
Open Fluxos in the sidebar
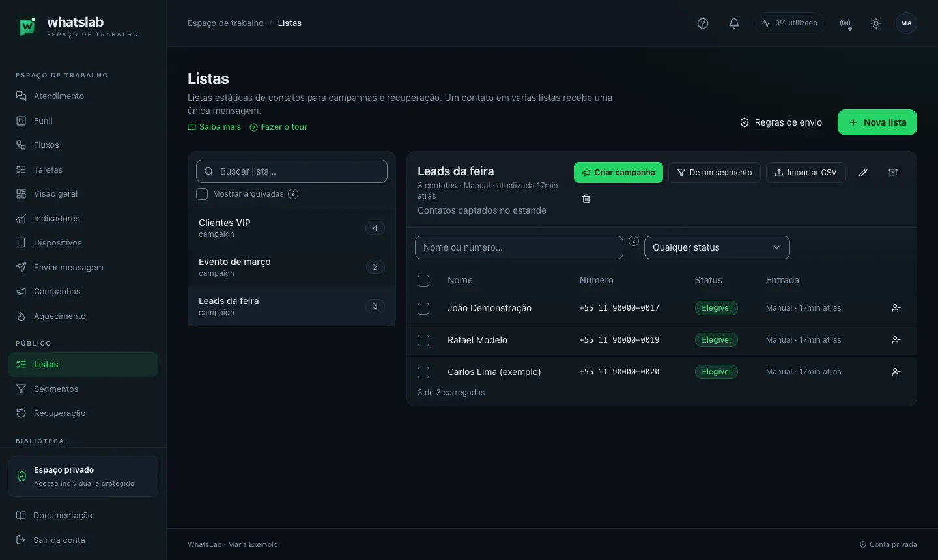(x=83, y=145)
